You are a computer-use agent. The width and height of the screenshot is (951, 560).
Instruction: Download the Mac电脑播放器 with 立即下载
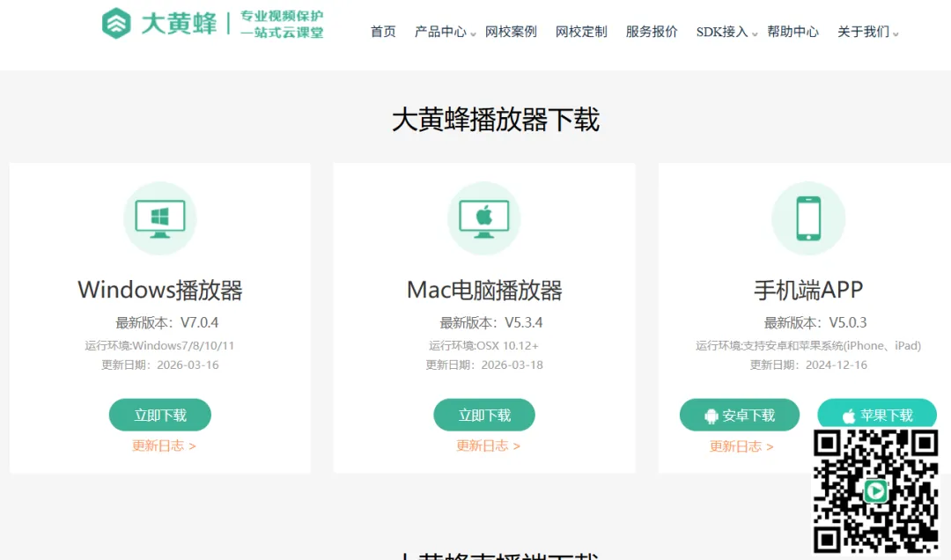pyautogui.click(x=484, y=415)
